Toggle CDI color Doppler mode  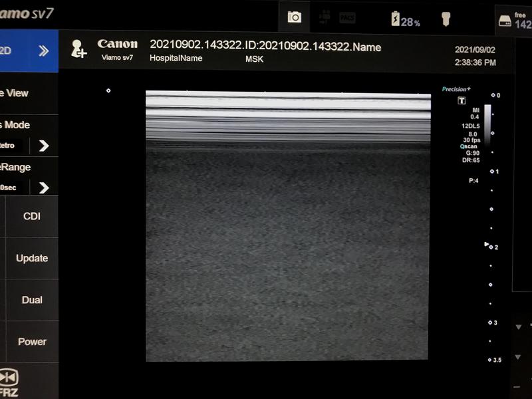pos(32,216)
